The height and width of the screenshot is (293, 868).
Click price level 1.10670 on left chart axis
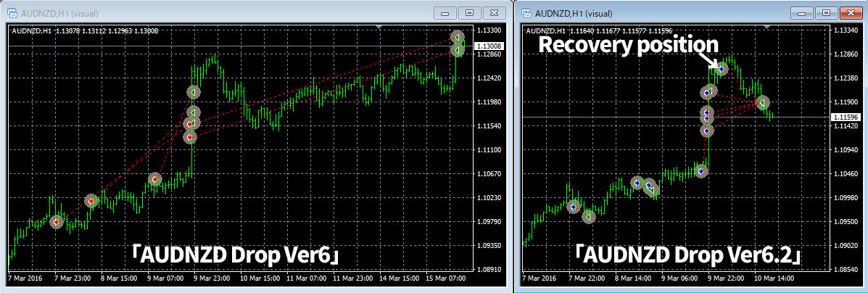click(x=488, y=174)
